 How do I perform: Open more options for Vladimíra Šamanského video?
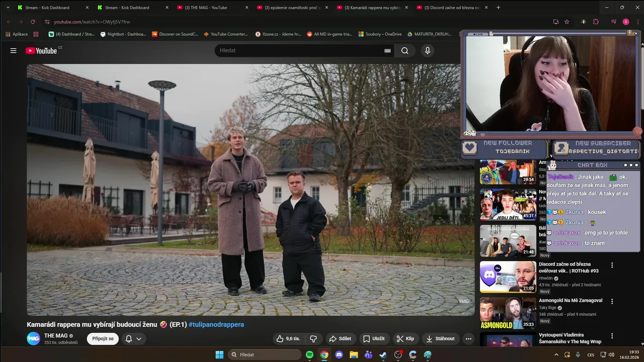pyautogui.click(x=612, y=336)
